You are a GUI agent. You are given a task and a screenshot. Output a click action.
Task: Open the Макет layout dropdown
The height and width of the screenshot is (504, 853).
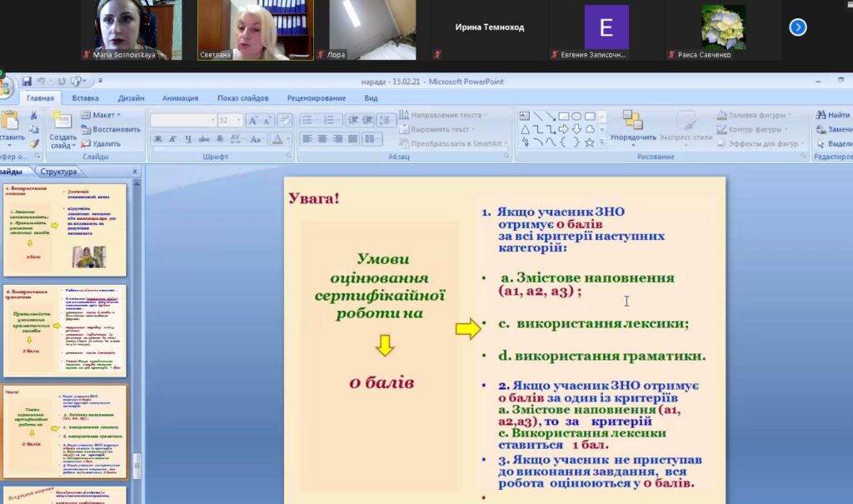point(101,115)
